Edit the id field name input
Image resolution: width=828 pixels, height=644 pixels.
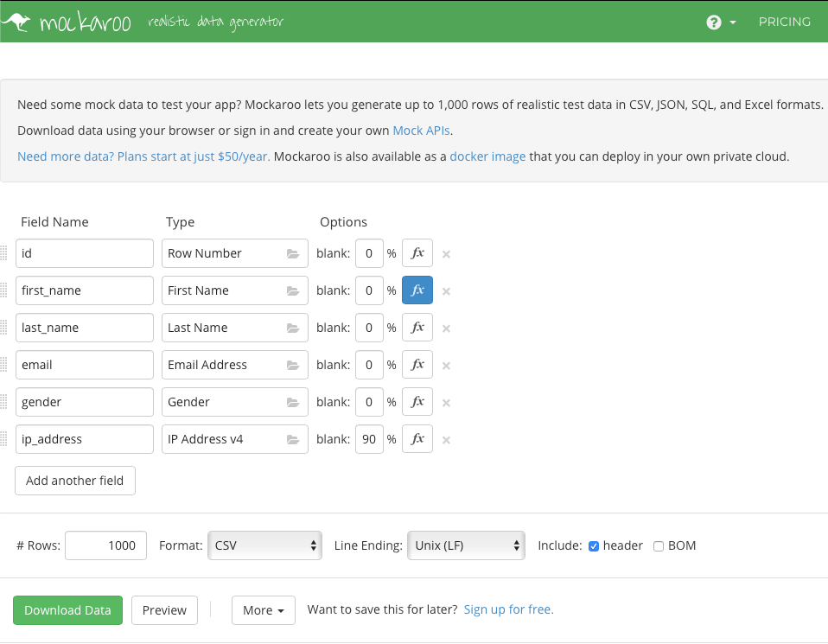85,253
